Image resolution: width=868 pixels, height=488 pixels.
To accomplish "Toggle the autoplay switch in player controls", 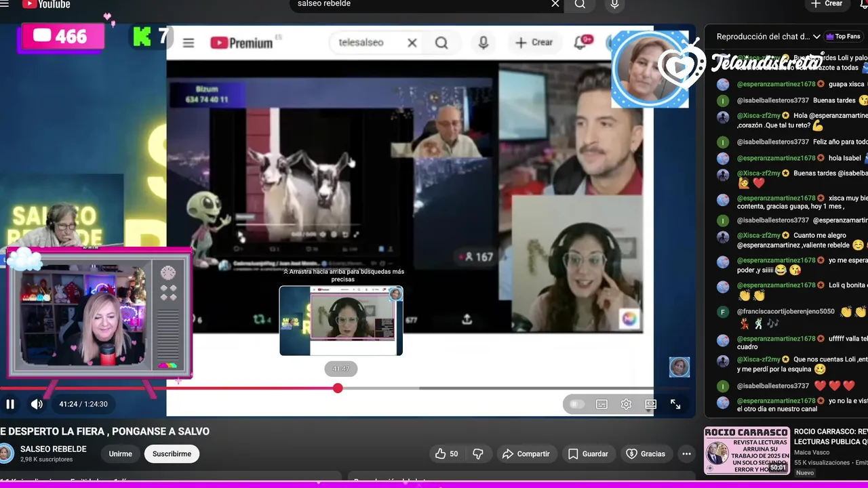I will pos(577,404).
